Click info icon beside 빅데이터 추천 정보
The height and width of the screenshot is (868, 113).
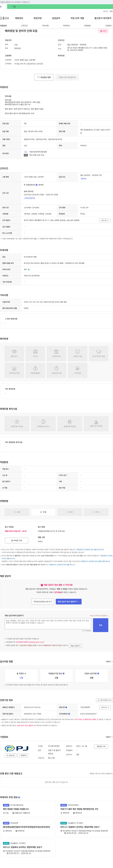19,797
